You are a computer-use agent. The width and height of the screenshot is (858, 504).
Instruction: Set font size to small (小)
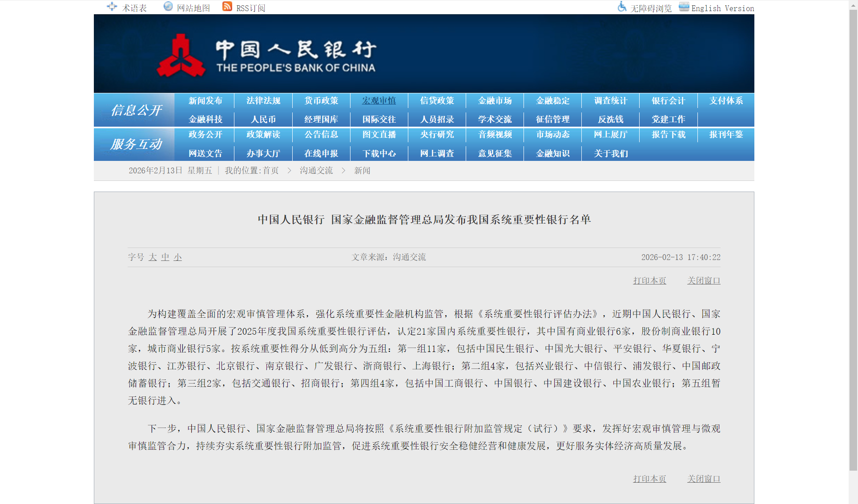click(177, 257)
